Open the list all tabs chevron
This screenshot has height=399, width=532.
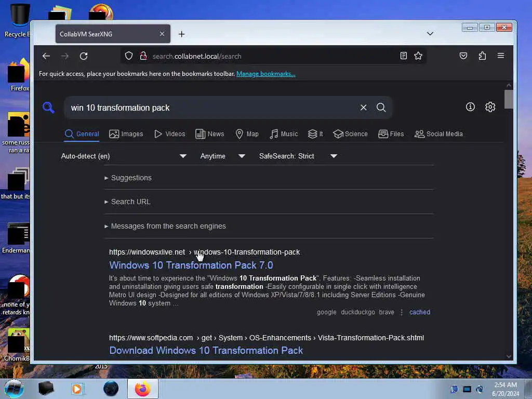(430, 34)
